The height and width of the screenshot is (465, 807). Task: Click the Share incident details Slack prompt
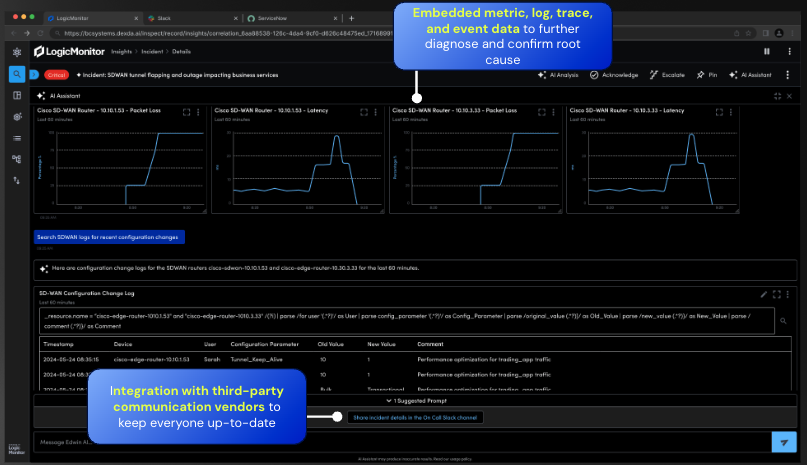pyautogui.click(x=415, y=416)
